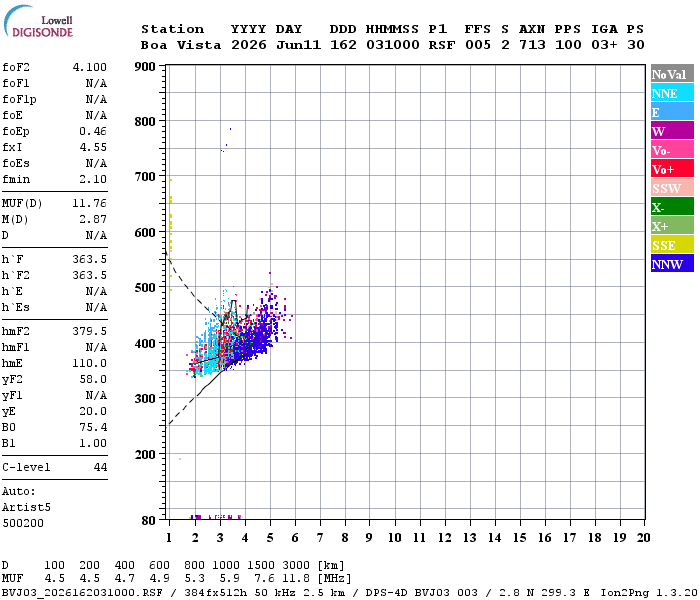Viewport: 700px width, 600px height.
Task: Select the X+ light green legend swatch
Action: pos(672,225)
